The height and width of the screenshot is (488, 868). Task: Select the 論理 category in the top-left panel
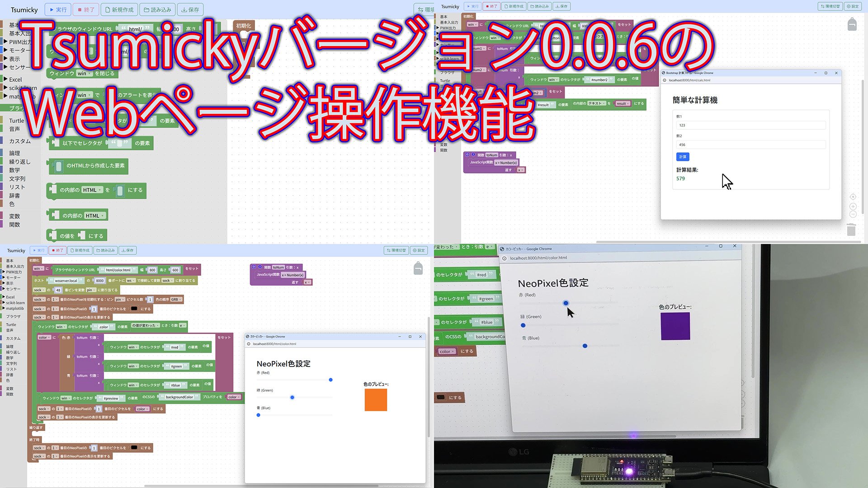pyautogui.click(x=14, y=153)
